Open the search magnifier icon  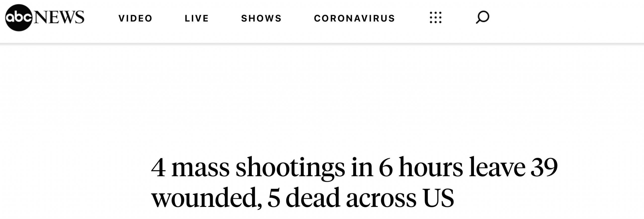pyautogui.click(x=482, y=17)
